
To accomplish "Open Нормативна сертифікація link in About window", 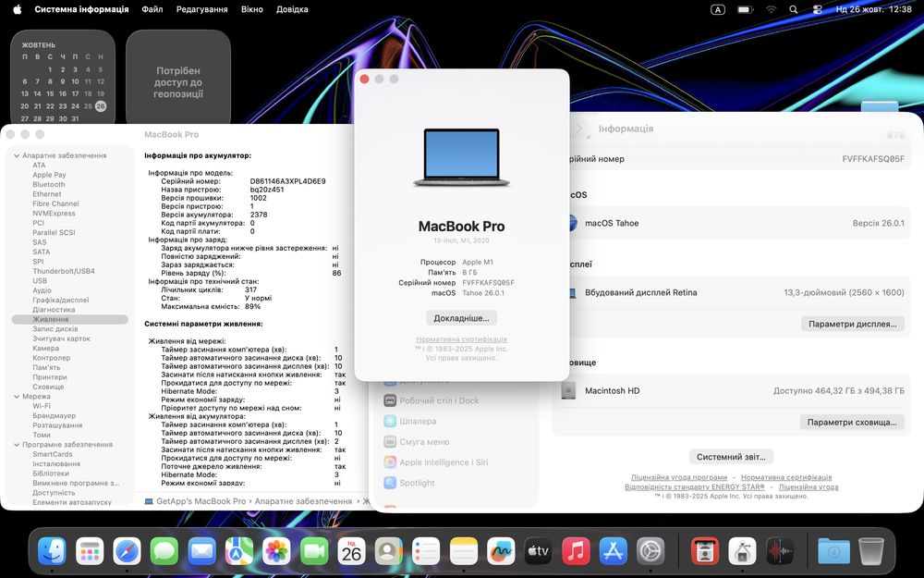I will 461,339.
